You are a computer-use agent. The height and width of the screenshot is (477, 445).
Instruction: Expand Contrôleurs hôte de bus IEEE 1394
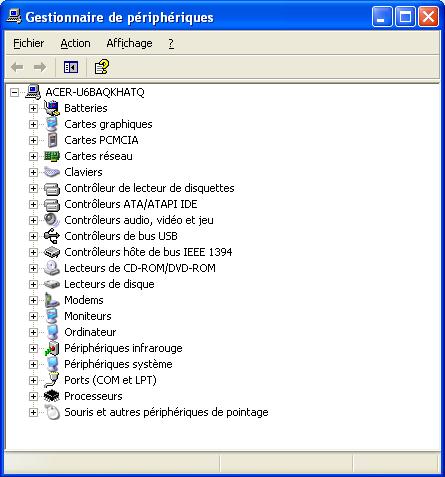click(33, 252)
